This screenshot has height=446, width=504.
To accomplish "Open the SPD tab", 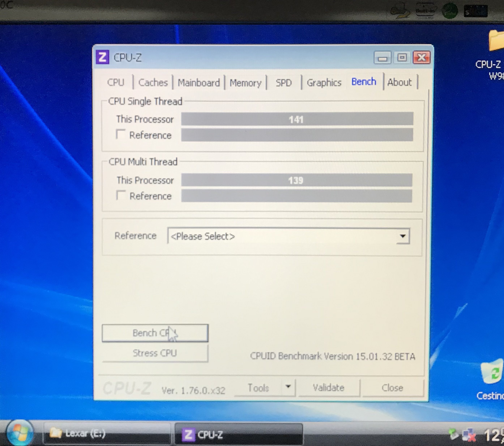I will (284, 83).
